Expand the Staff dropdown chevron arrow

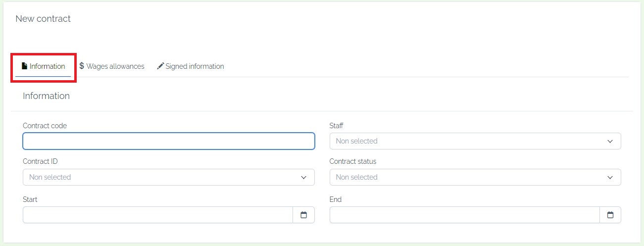pos(610,141)
